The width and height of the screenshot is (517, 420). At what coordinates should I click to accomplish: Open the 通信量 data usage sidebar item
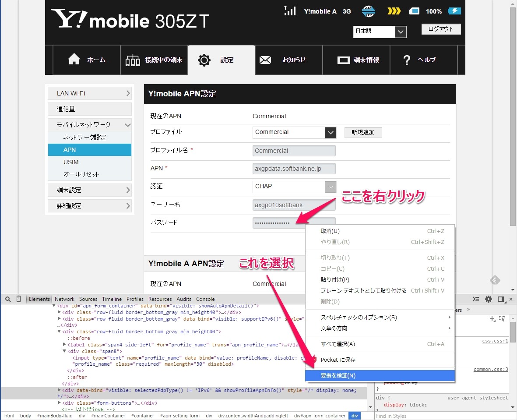[x=90, y=109]
